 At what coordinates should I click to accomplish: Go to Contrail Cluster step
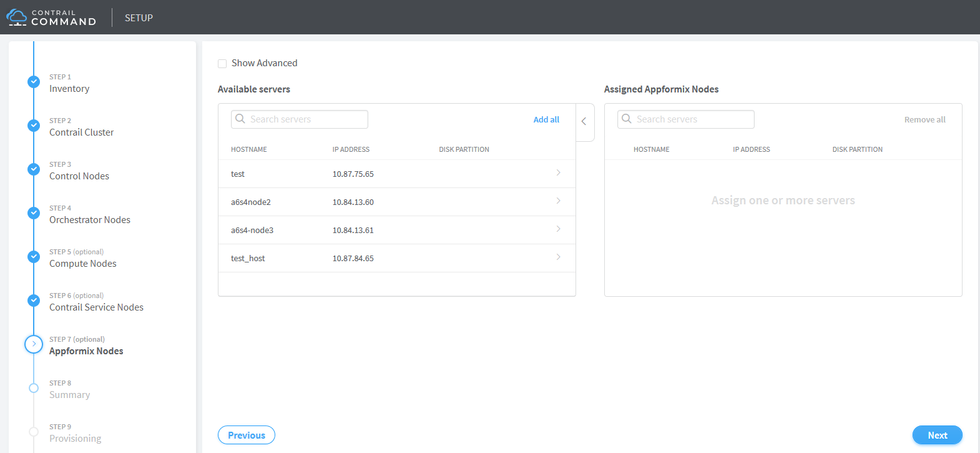point(82,132)
